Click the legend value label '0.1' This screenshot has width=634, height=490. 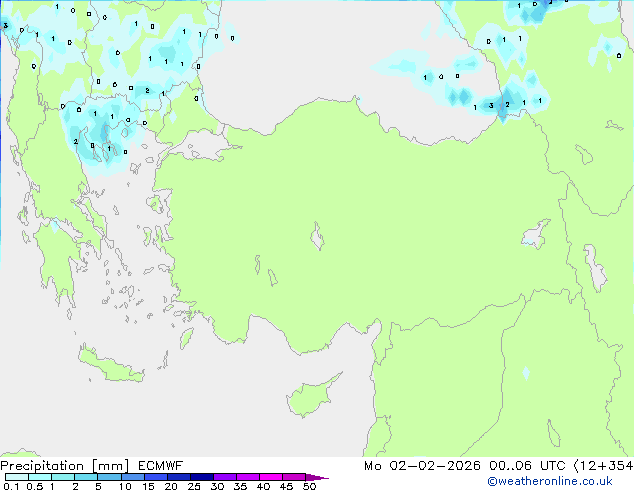[11, 486]
